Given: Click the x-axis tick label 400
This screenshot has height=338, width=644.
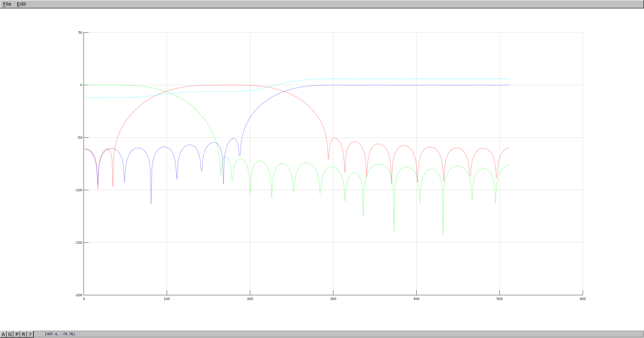Looking at the screenshot, I should 416,299.
